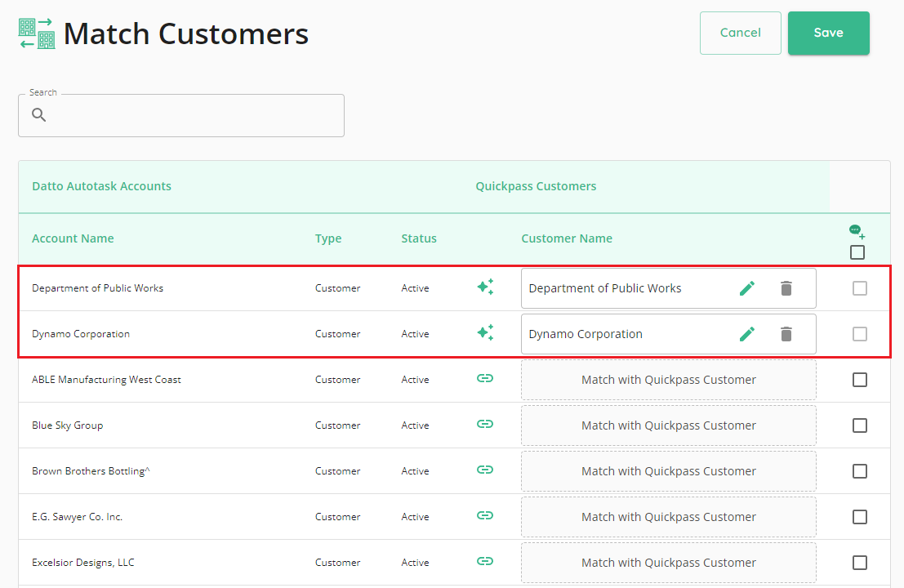Click Active status in Blue Sky Group row
This screenshot has height=588, width=904.
click(415, 425)
